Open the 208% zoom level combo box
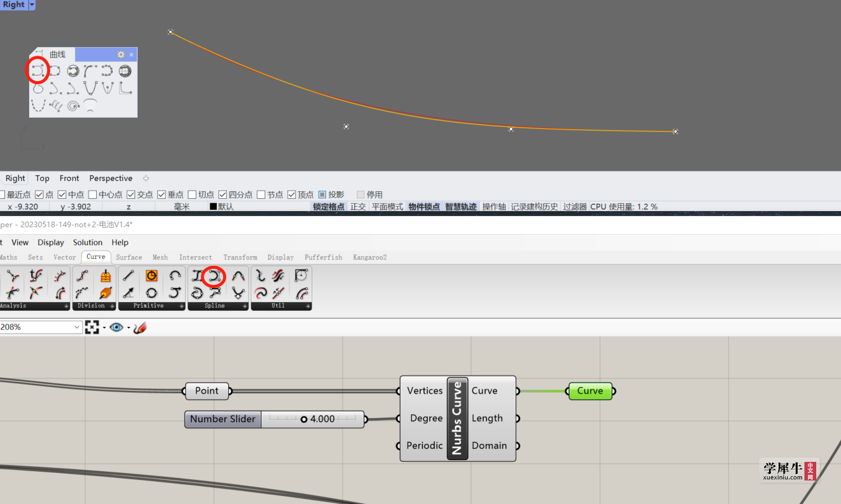 point(41,327)
